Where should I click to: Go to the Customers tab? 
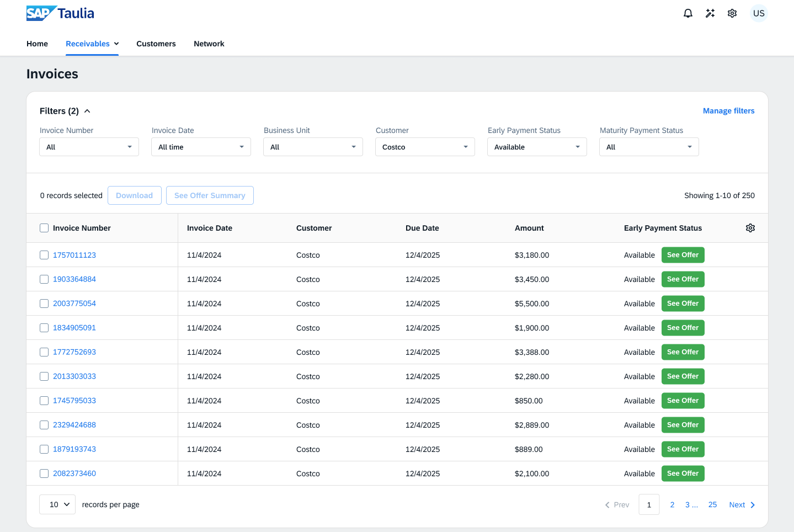[156, 44]
